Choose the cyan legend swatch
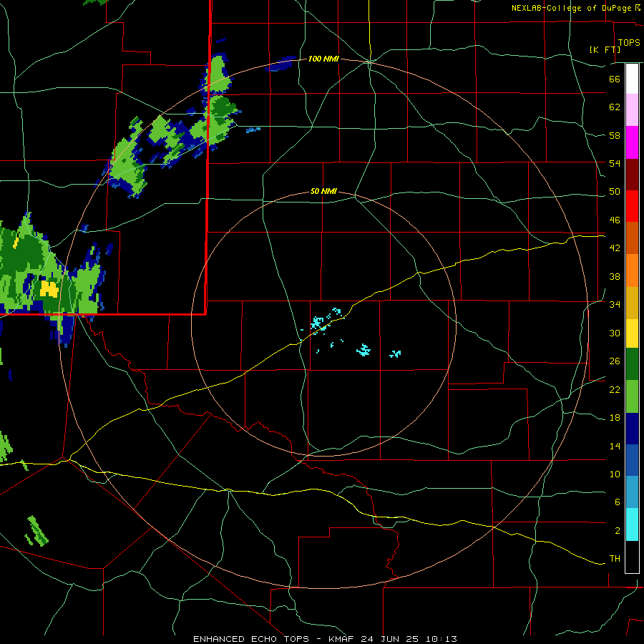This screenshot has height=644, width=644. click(x=632, y=525)
